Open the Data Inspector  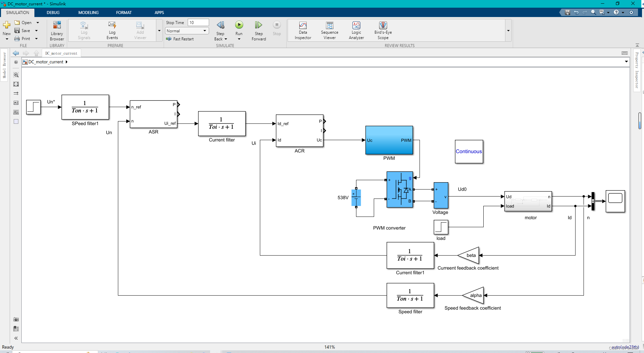303,30
